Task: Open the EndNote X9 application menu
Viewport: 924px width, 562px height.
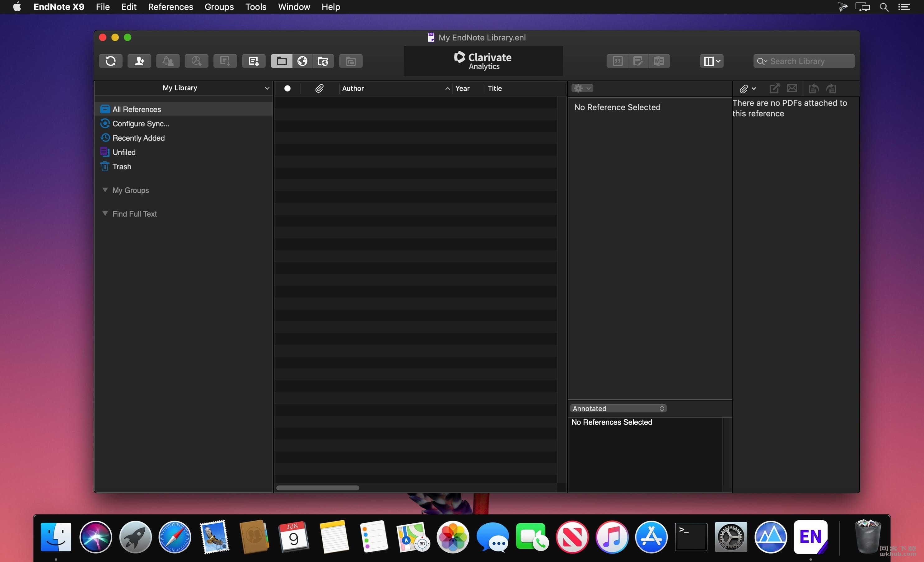Action: pyautogui.click(x=59, y=7)
